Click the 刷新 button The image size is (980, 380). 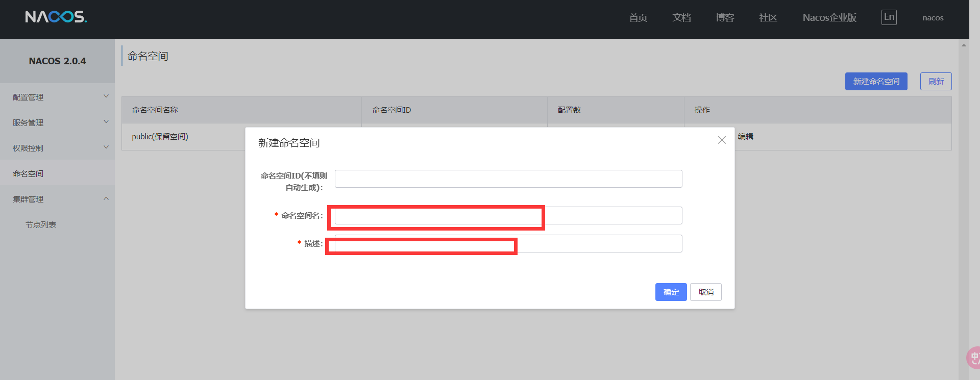point(936,82)
